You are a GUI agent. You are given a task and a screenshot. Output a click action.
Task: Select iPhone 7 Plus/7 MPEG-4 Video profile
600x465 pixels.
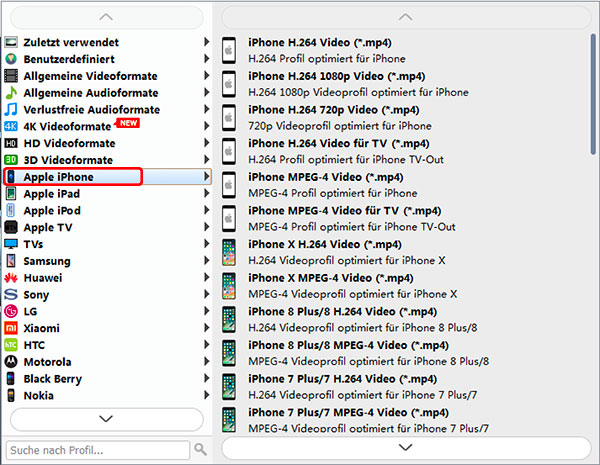click(x=405, y=420)
